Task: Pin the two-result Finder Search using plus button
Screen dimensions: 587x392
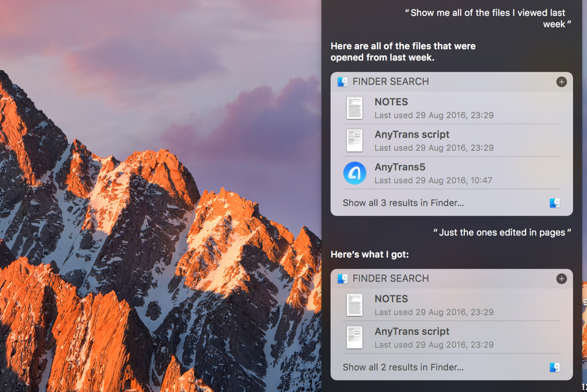Action: tap(561, 279)
